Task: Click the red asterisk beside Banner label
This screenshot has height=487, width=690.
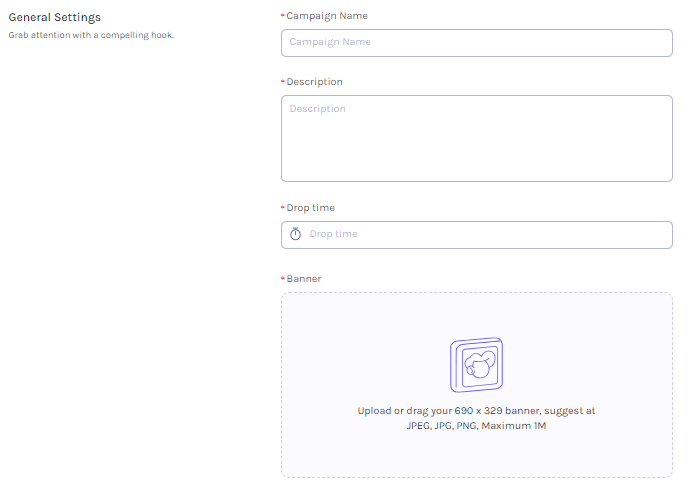Action: point(283,278)
